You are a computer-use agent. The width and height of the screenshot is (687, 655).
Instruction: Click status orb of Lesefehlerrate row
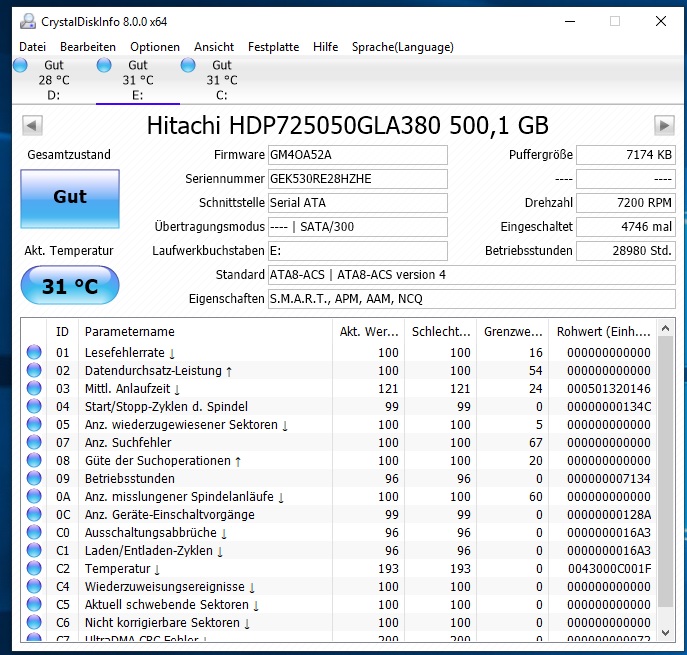coord(34,352)
